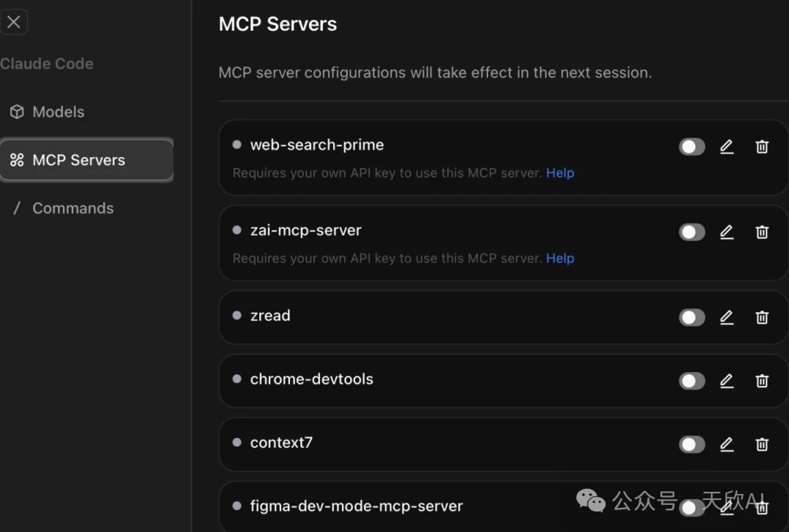Select the Commands sidebar item

72,208
